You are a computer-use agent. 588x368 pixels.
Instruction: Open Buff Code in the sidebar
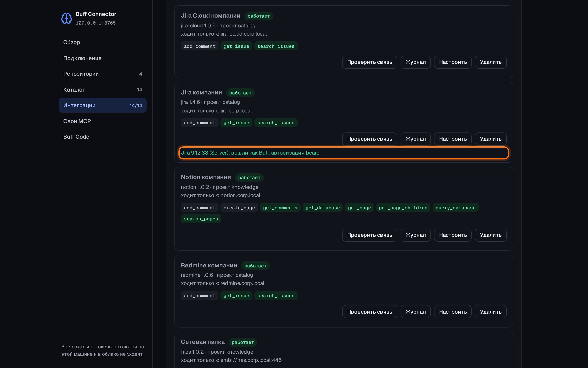point(102,137)
